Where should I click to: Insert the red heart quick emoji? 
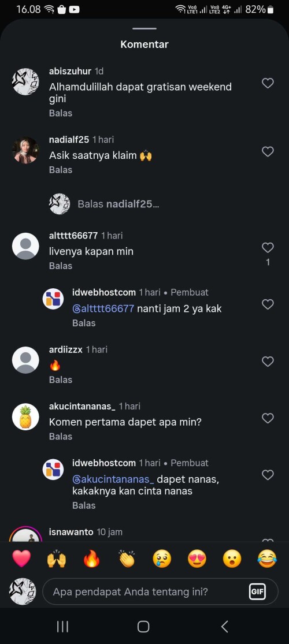pos(21,559)
